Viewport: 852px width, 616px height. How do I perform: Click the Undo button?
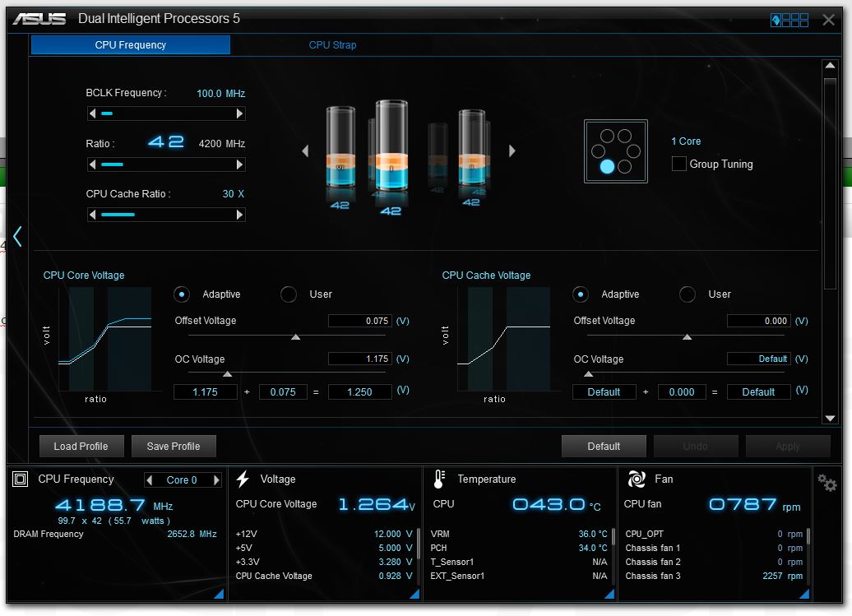tap(696, 446)
